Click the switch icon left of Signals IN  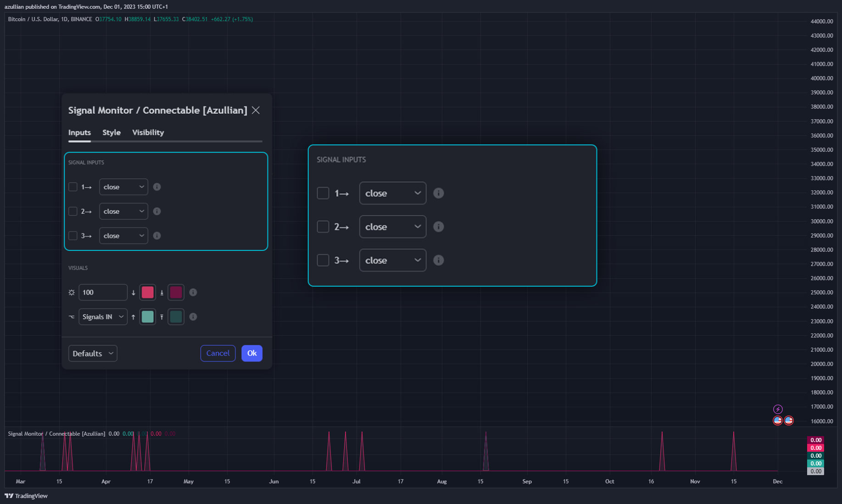click(x=72, y=316)
